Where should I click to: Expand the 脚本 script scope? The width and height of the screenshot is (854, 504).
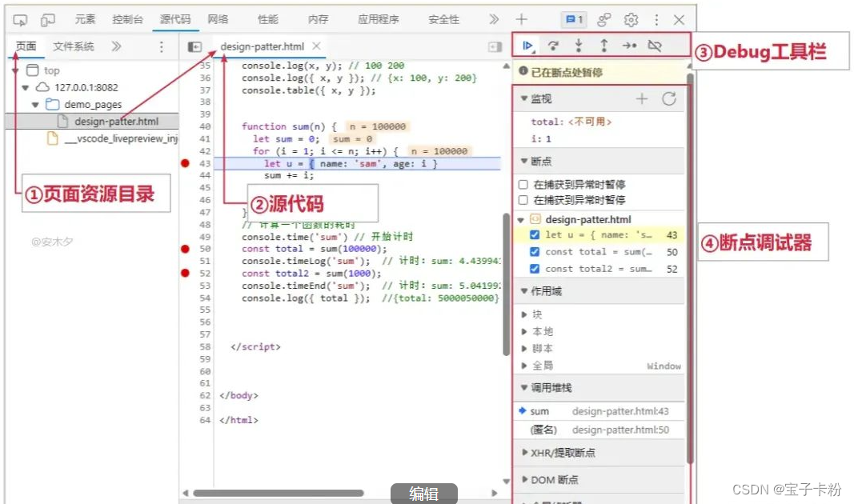pyautogui.click(x=524, y=348)
